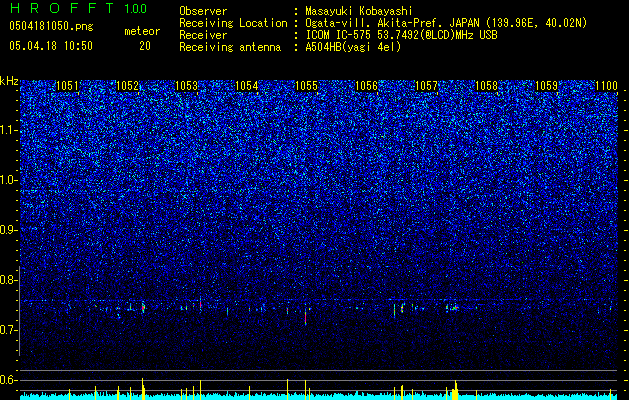Click time marker 1058

pyautogui.click(x=486, y=86)
